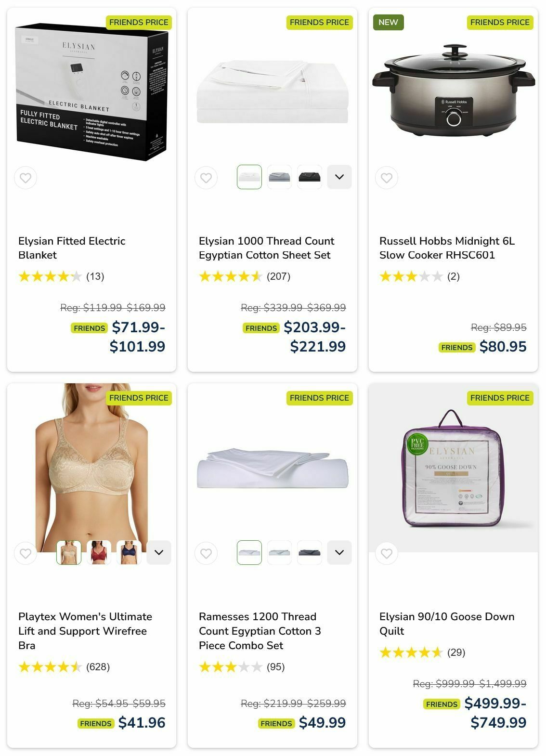Open Elysian 90/10 Goose Down Quilt title
The width and height of the screenshot is (546, 756).
click(x=447, y=624)
